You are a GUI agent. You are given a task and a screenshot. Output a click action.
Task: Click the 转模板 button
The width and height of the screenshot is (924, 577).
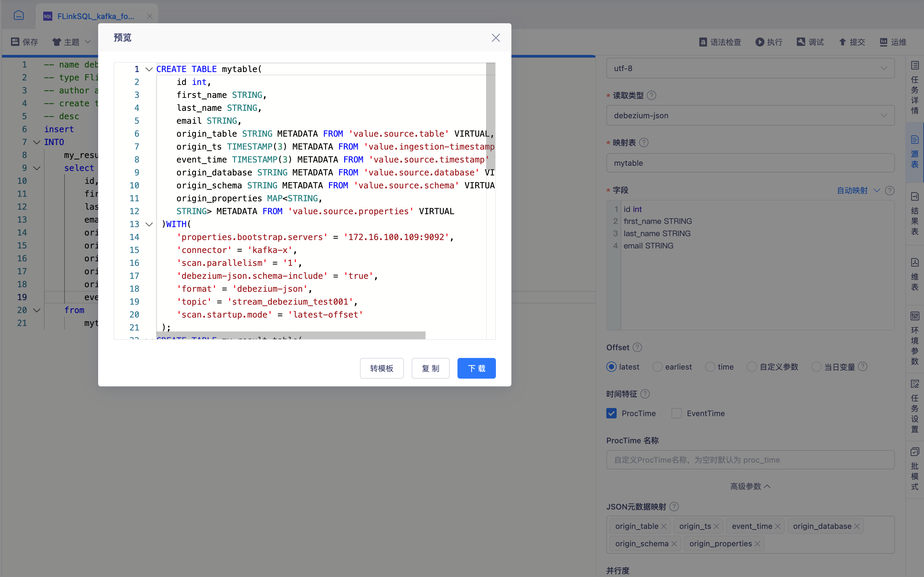point(382,368)
